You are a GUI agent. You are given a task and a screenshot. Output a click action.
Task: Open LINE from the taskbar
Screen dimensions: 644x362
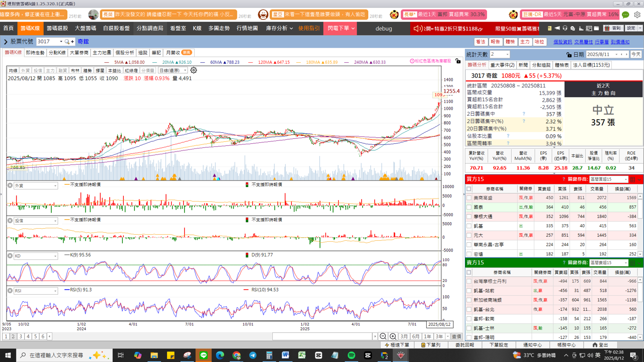pos(204,355)
